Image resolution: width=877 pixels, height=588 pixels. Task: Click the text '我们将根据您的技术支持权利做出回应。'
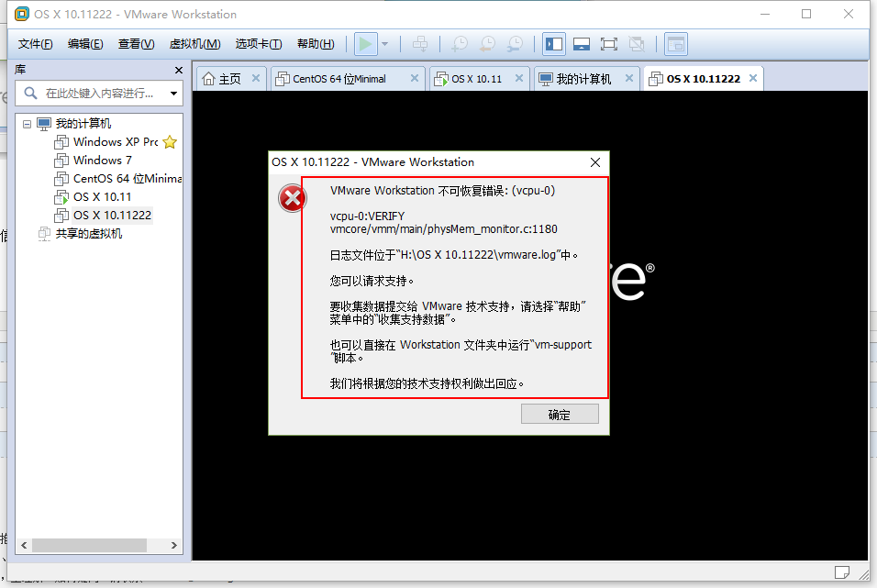click(x=427, y=383)
